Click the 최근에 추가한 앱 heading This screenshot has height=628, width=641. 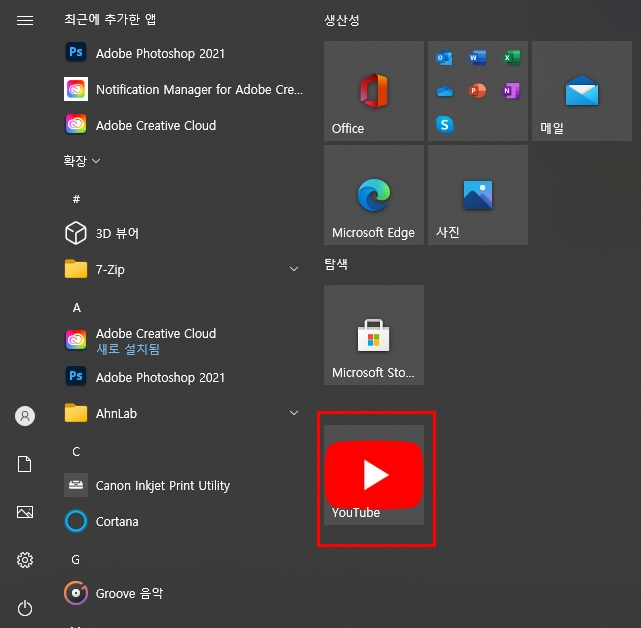click(110, 19)
